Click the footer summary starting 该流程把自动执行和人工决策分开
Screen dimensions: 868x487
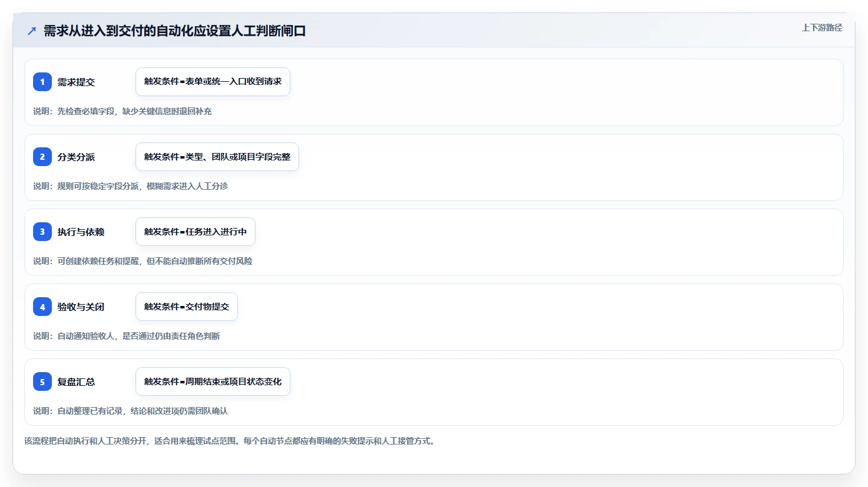(229, 441)
